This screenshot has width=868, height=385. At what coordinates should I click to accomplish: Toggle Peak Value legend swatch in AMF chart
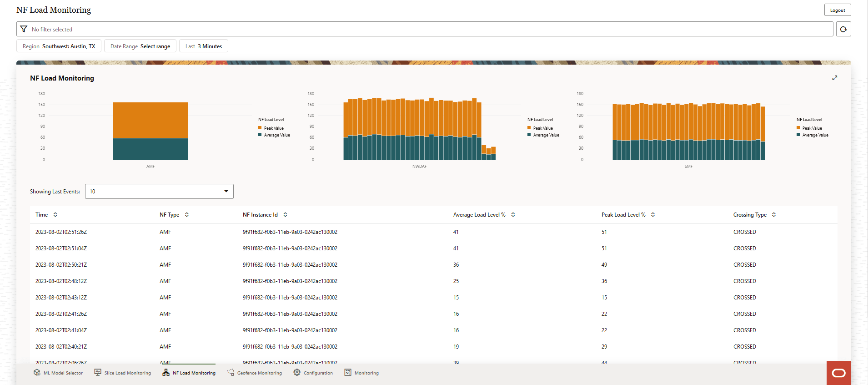(260, 128)
